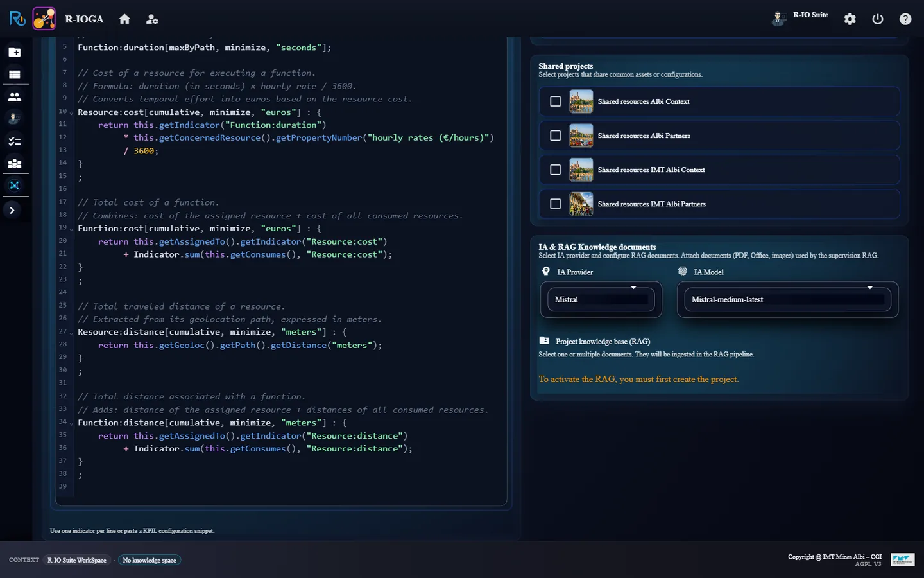Click thumbnail of Shared resources Albi Context

[x=581, y=101]
